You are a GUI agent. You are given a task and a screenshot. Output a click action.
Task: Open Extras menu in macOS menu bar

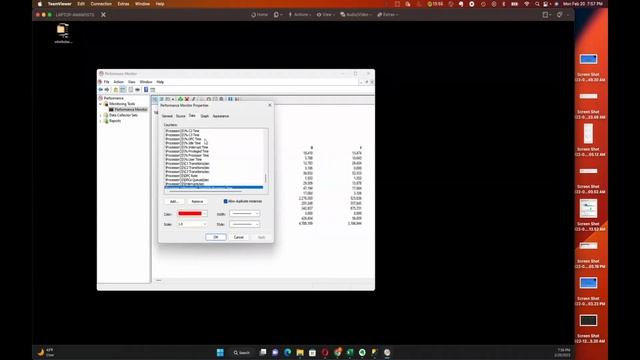coord(123,4)
